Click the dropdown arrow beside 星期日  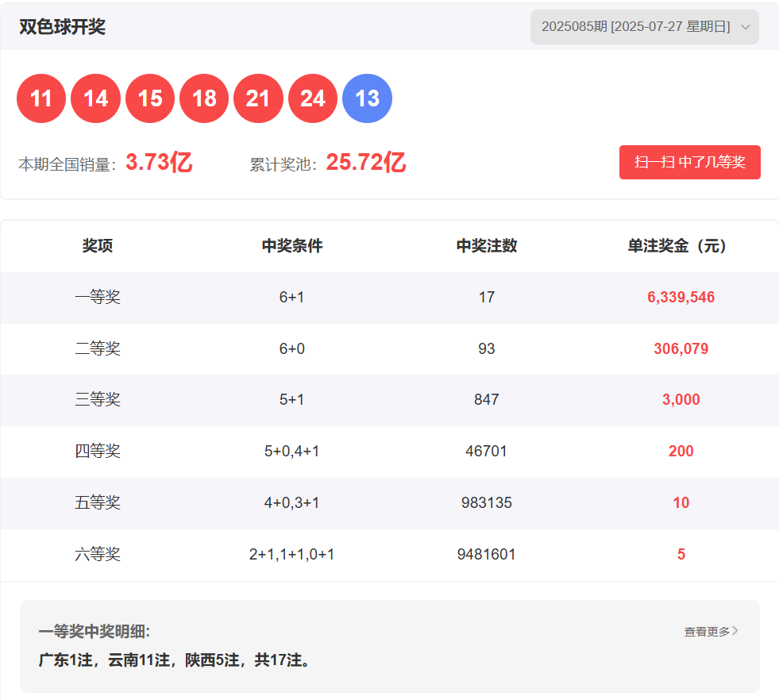[745, 27]
